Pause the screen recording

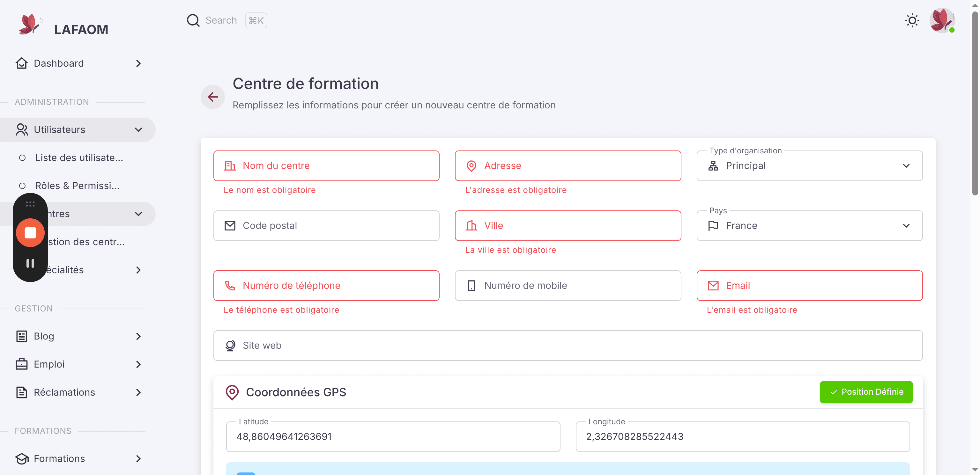[30, 263]
